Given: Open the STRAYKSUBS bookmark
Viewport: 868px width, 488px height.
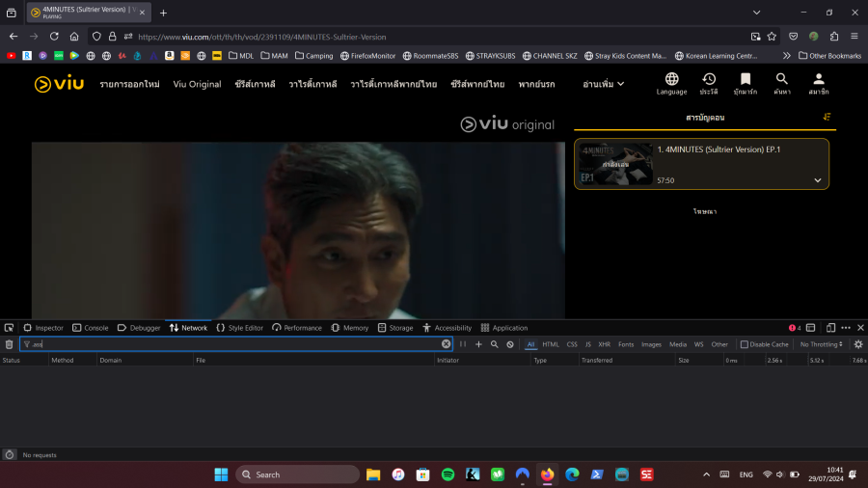Looking at the screenshot, I should pos(490,55).
